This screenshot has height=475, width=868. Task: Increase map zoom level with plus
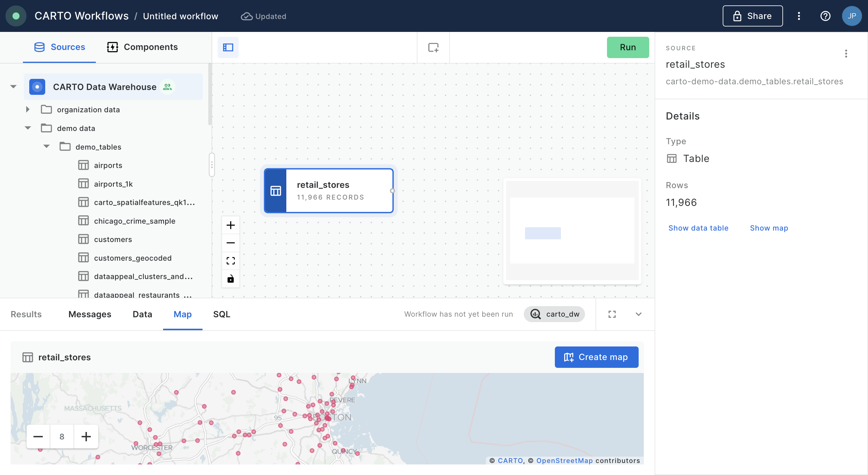pos(86,436)
